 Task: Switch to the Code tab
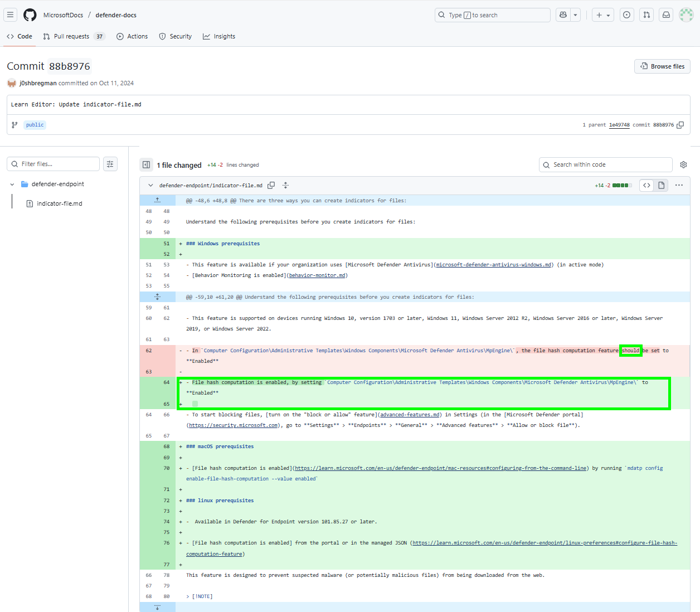coord(20,36)
